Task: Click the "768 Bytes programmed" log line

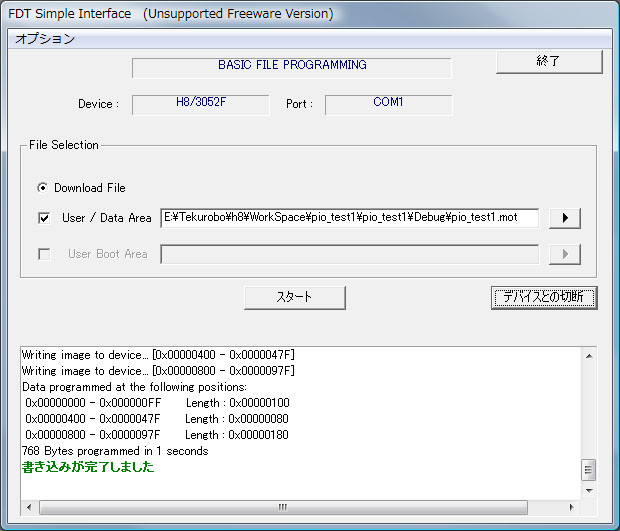Action: [114, 451]
